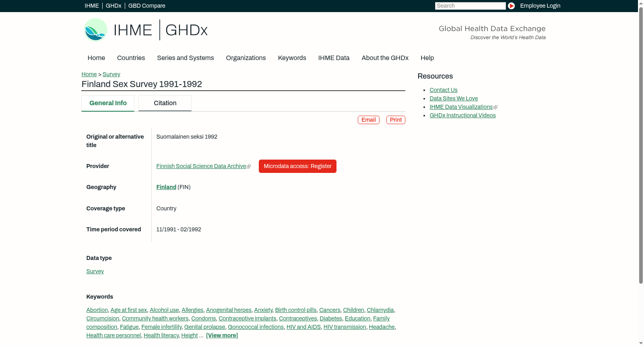Click the Contraceptives keyword
Image resolution: width=644 pixels, height=347 pixels.
click(298, 318)
